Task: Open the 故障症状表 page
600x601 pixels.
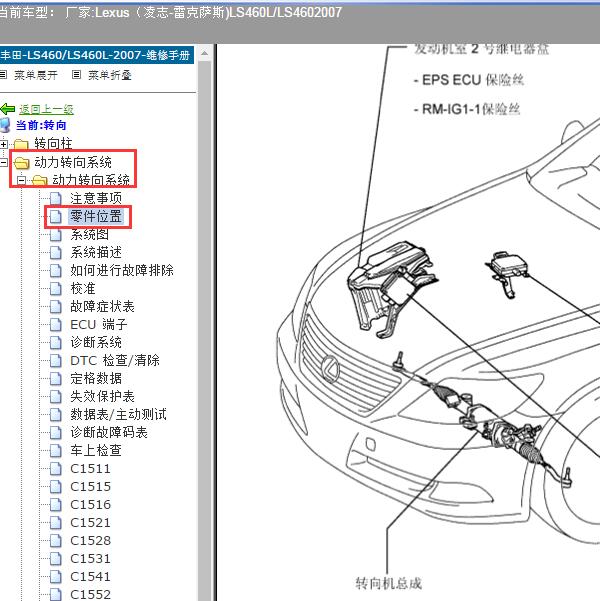Action: tap(102, 306)
